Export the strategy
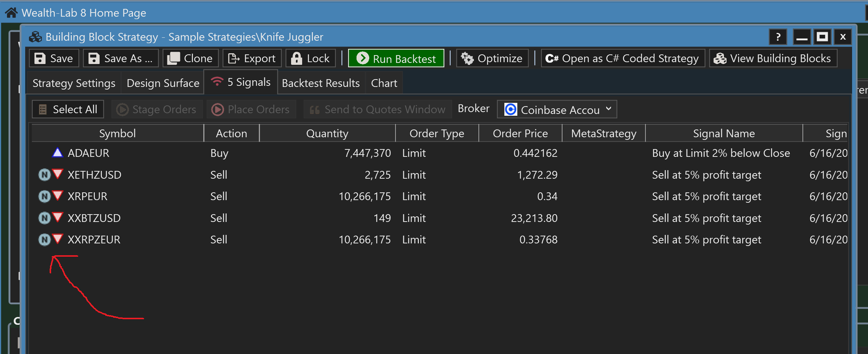Image resolution: width=868 pixels, height=354 pixels. (252, 58)
